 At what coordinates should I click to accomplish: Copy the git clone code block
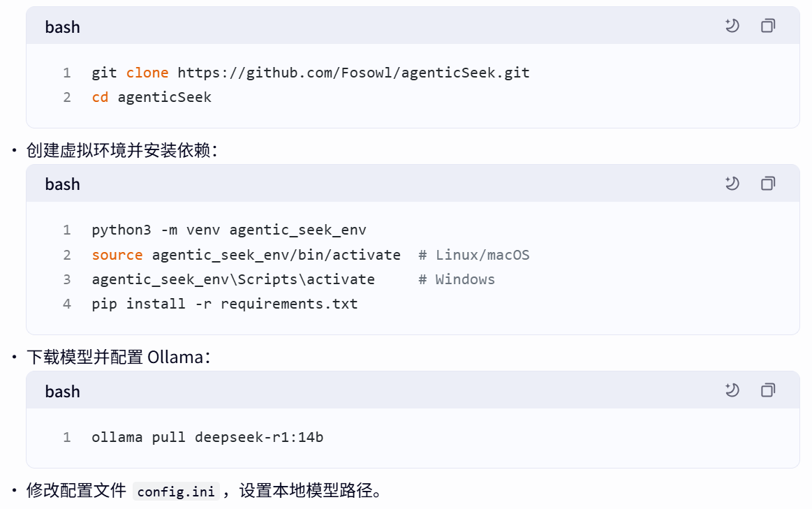pos(768,27)
